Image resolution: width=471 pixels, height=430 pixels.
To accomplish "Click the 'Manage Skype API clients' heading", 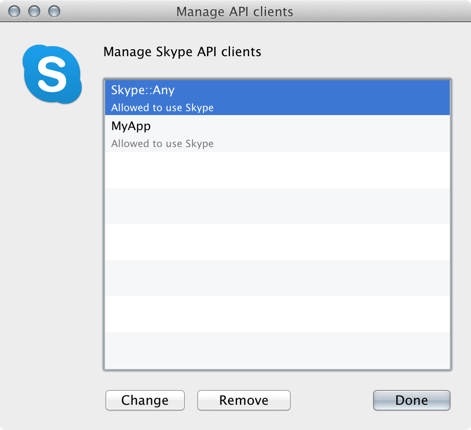I will pos(182,52).
